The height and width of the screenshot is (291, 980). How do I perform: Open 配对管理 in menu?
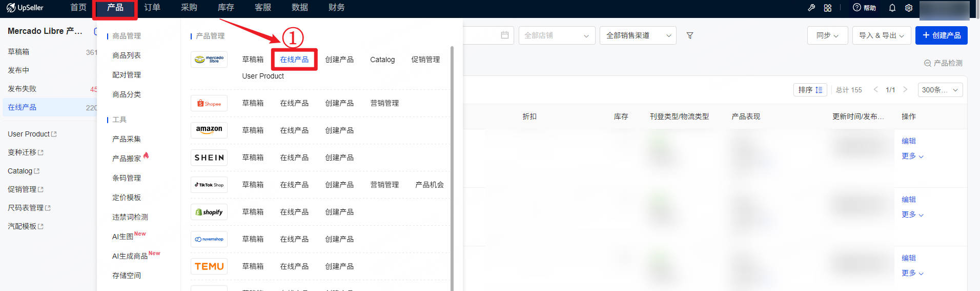click(127, 75)
